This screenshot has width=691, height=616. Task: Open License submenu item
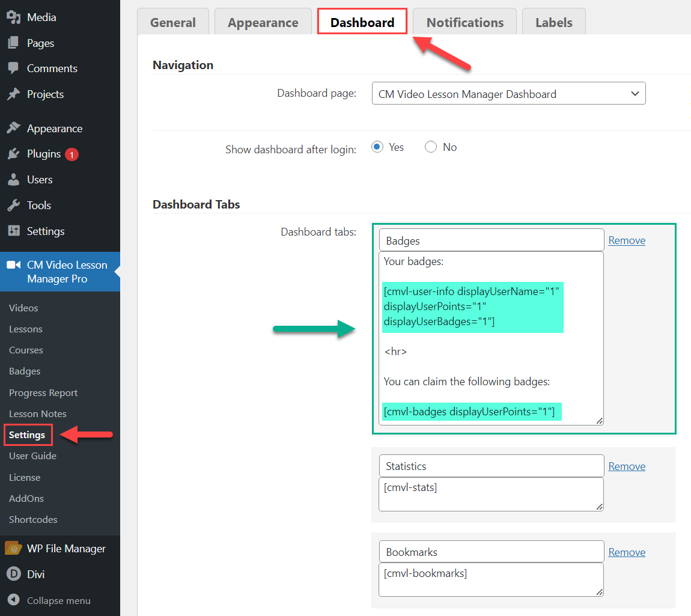(x=25, y=477)
